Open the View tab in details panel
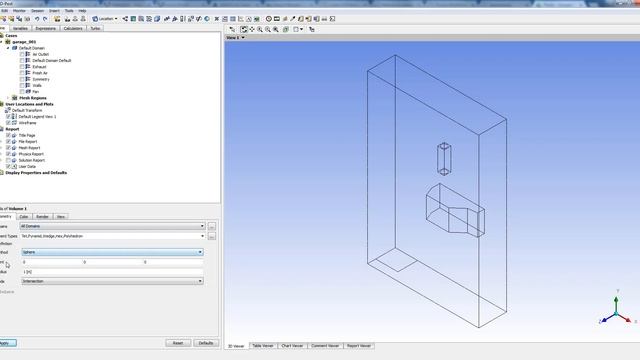This screenshot has height=360, width=640. coord(61,217)
